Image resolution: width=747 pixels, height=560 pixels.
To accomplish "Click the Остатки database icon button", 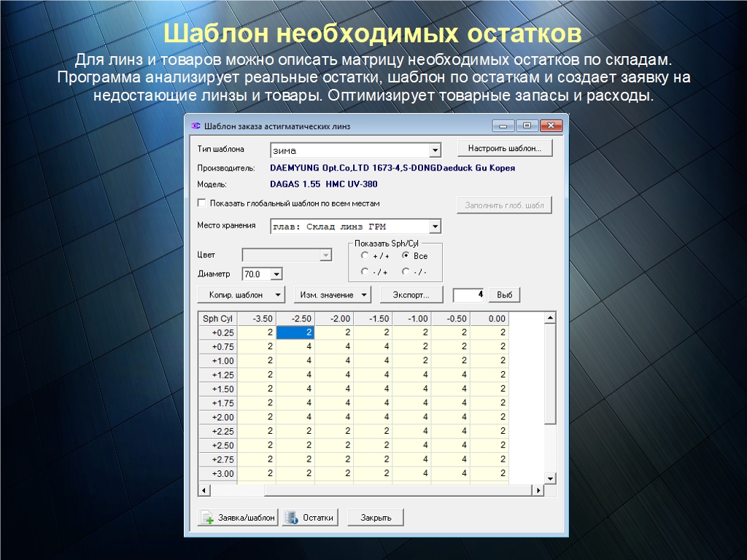I will tap(292, 518).
